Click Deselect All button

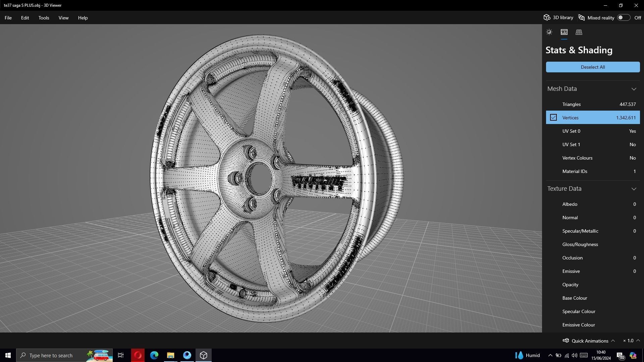click(593, 67)
